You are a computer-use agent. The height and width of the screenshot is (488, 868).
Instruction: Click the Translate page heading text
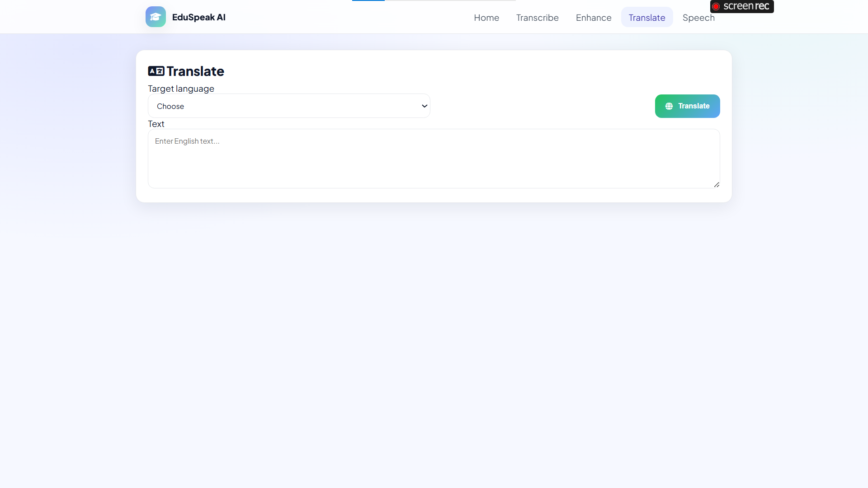(x=195, y=71)
